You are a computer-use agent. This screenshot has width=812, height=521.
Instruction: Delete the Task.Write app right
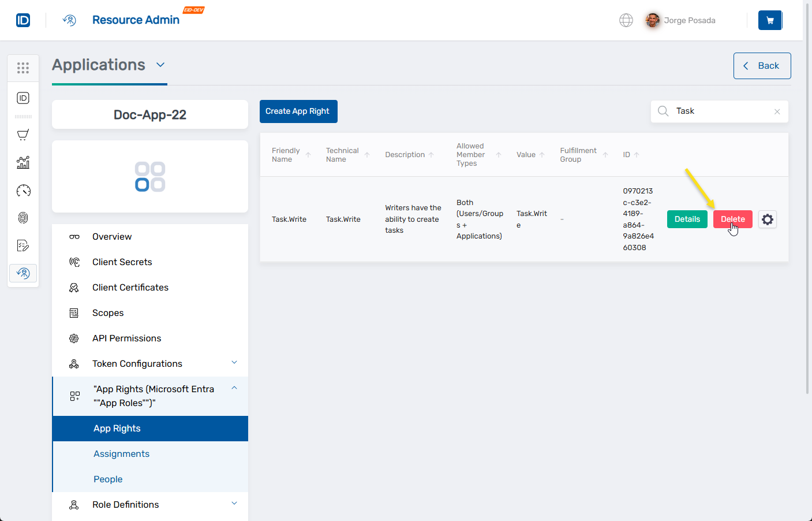click(x=732, y=219)
